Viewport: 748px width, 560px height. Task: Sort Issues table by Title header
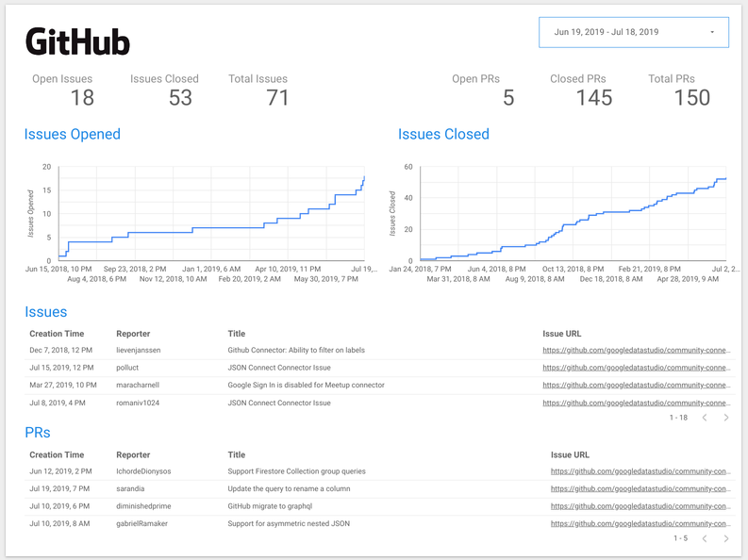click(237, 334)
